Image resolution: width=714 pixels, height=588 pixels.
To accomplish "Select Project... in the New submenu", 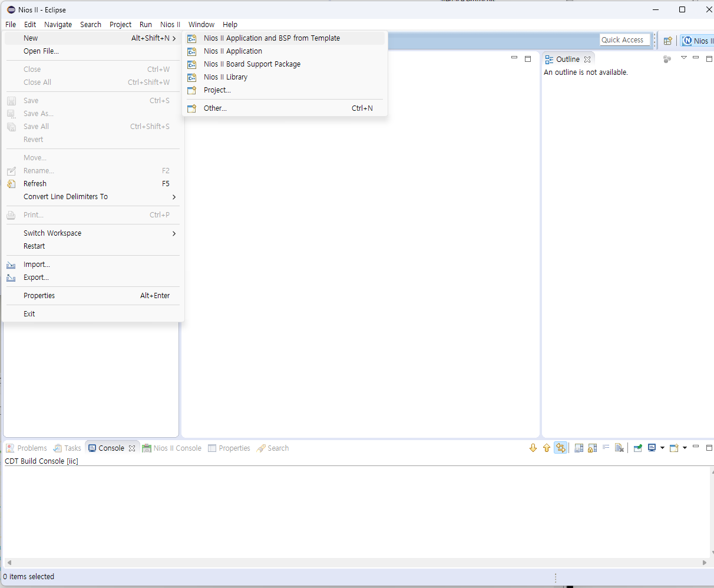I will point(283,90).
